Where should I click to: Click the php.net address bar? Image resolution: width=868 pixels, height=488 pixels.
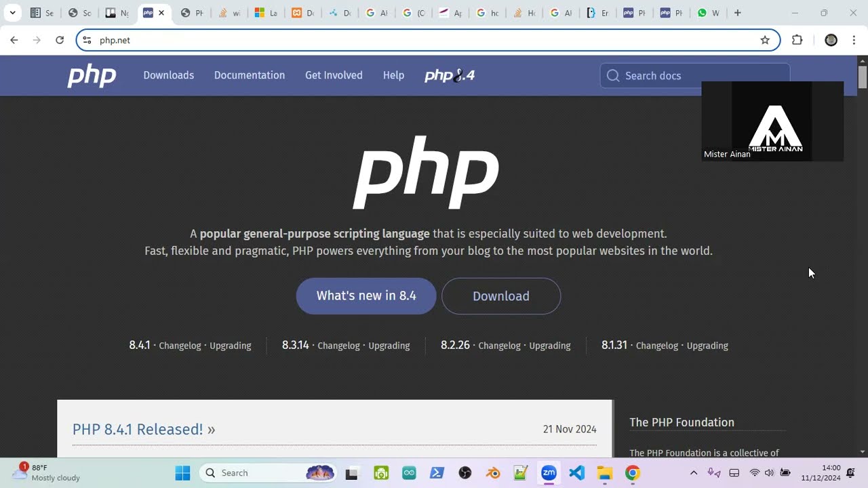427,40
